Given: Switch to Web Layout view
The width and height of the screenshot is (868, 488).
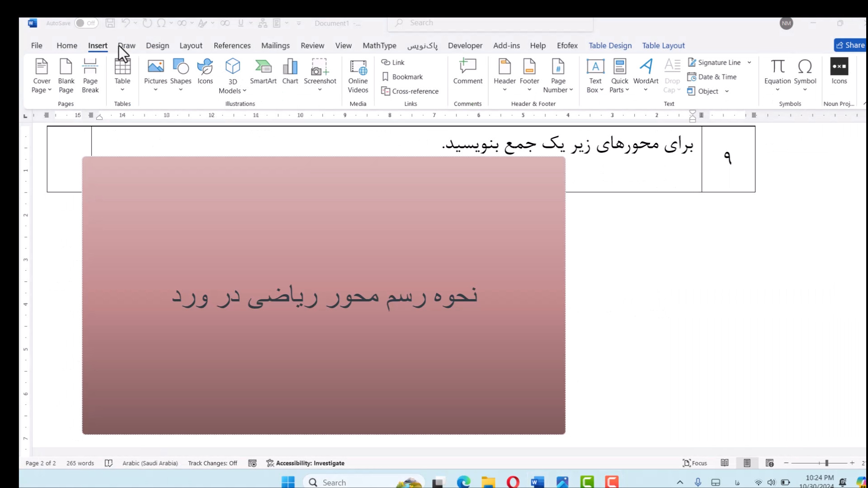Looking at the screenshot, I should pyautogui.click(x=769, y=463).
